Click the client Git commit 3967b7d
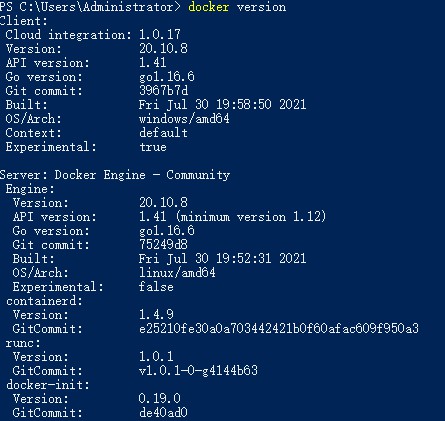The width and height of the screenshot is (445, 421). [x=163, y=91]
